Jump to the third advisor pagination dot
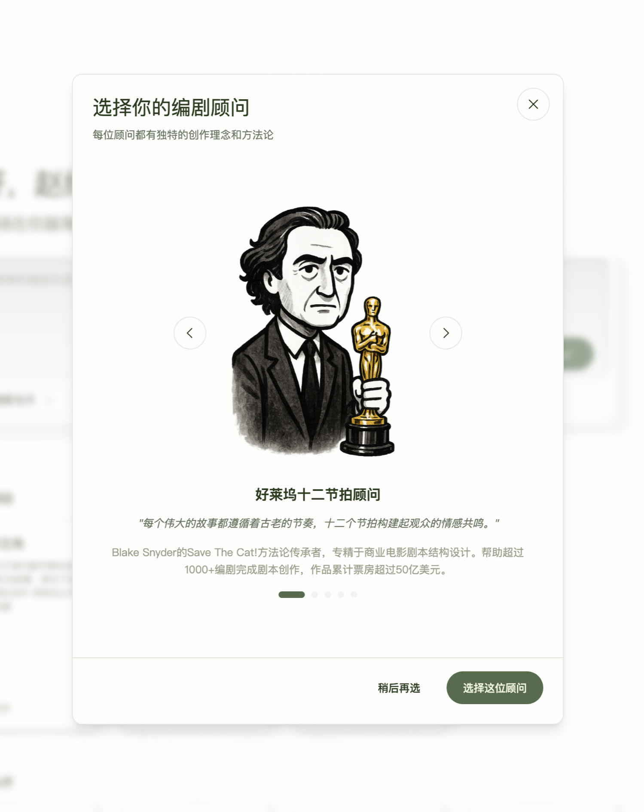Viewport: 644px width, 812px height. [x=328, y=594]
